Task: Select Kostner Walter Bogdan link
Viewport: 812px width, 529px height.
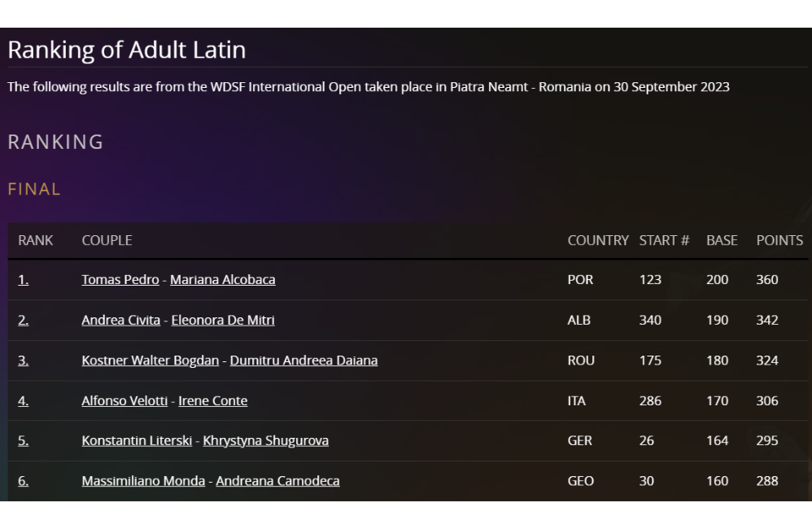Action: pyautogui.click(x=150, y=360)
